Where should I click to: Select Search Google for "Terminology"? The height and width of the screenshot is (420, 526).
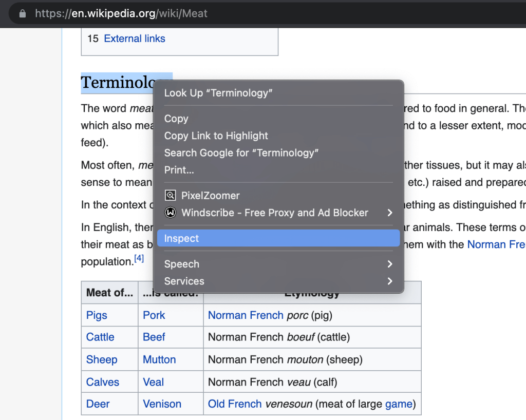click(x=278, y=153)
